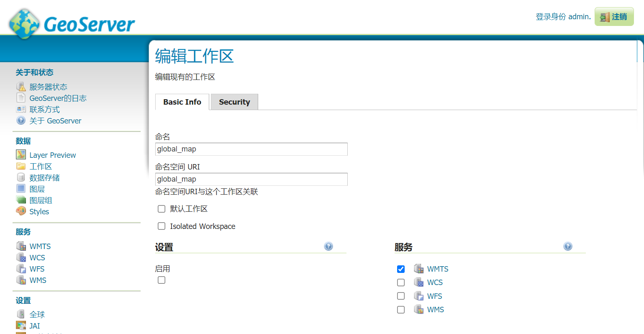Click the 图层 (Layers) icon
Image resolution: width=644 pixels, height=334 pixels.
tap(21, 189)
